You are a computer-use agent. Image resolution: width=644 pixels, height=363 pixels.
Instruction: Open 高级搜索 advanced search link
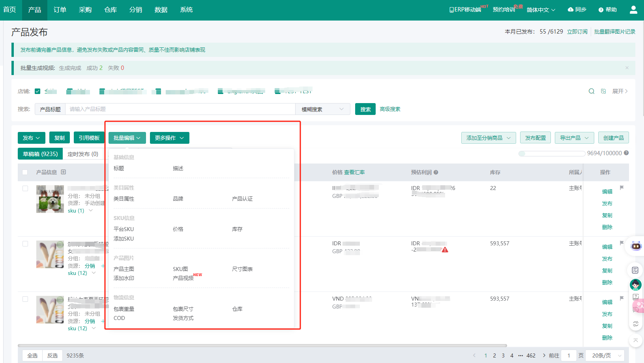coord(390,109)
